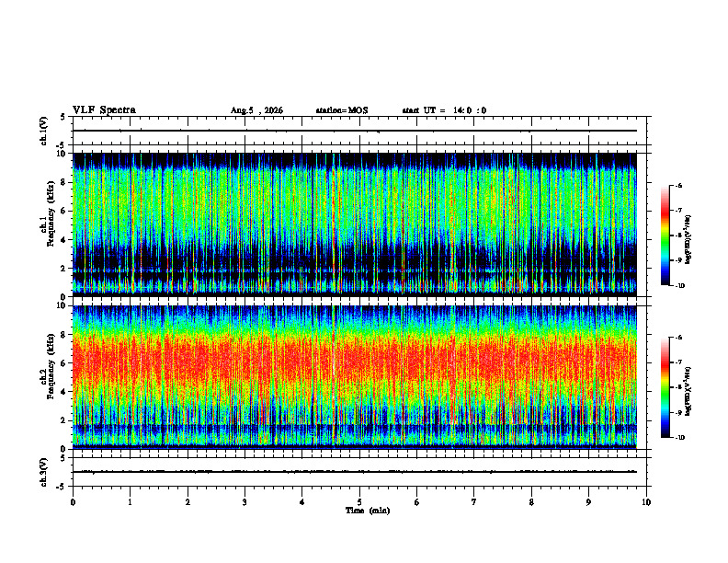The image size is (728, 563).
Task: Click the ch.2 color scale unit label
Action: click(x=688, y=392)
